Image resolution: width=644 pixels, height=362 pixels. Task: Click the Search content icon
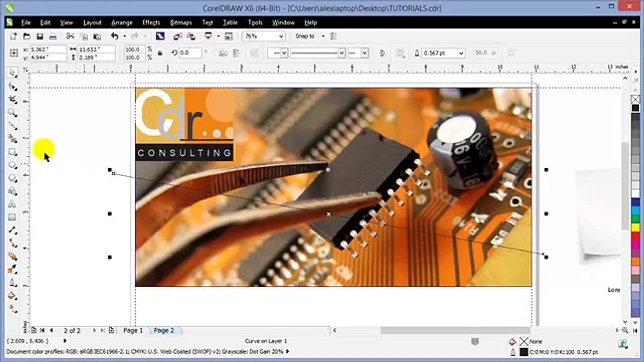159,36
